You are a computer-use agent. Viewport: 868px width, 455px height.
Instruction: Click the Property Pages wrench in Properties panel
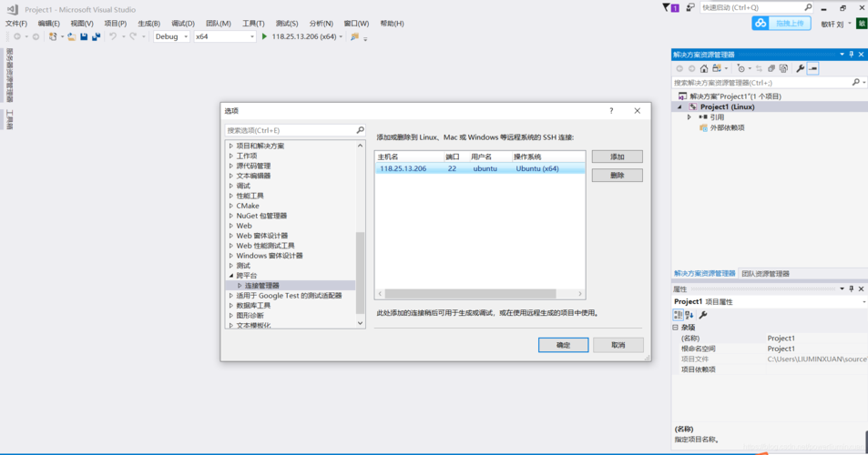[x=703, y=315]
